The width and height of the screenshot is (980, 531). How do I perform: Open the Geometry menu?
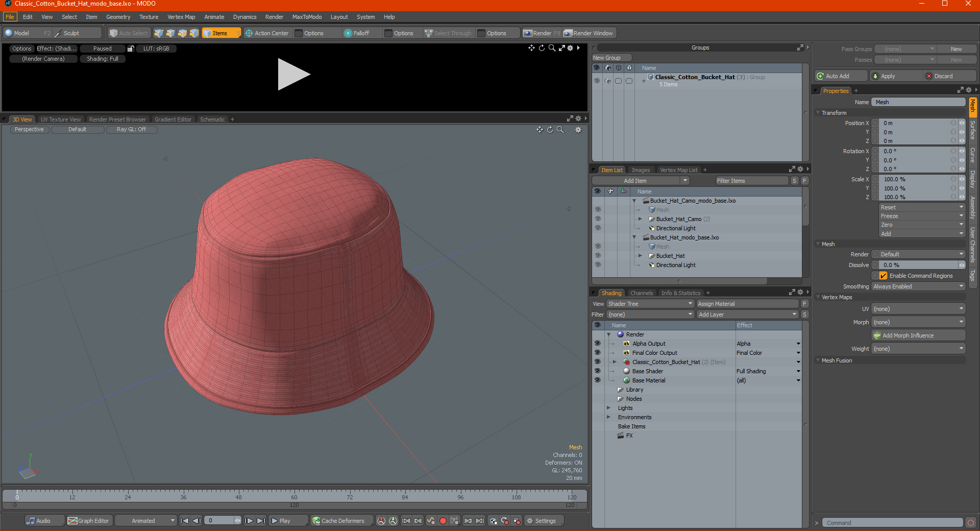pos(118,17)
